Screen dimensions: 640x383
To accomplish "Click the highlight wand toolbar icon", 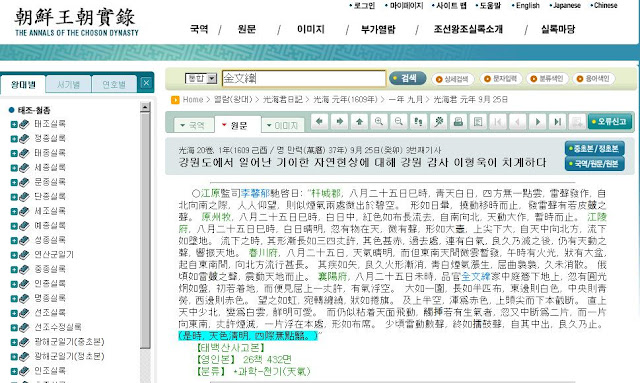I will tap(438, 122).
